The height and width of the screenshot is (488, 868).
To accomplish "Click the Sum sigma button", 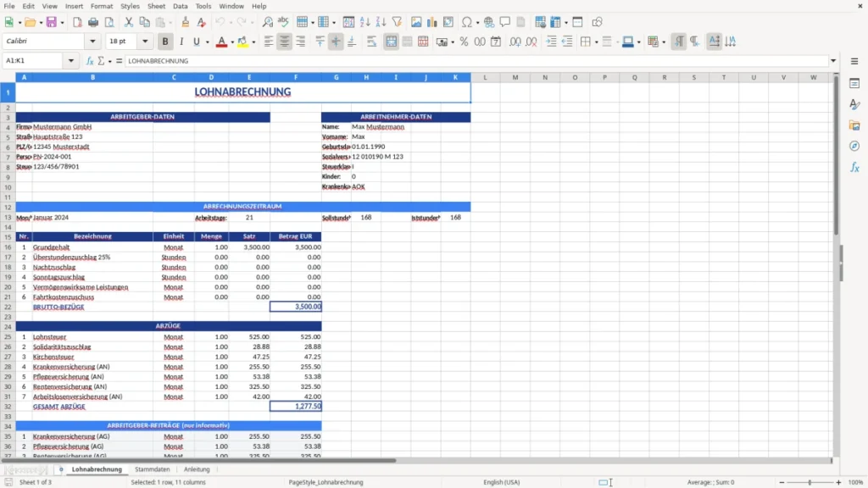I will [x=102, y=61].
